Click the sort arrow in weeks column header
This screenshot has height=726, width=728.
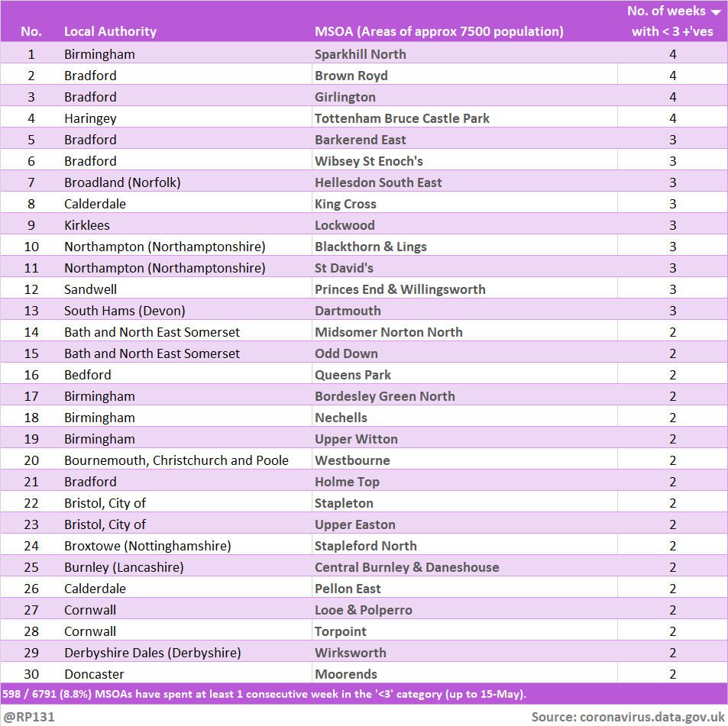716,12
